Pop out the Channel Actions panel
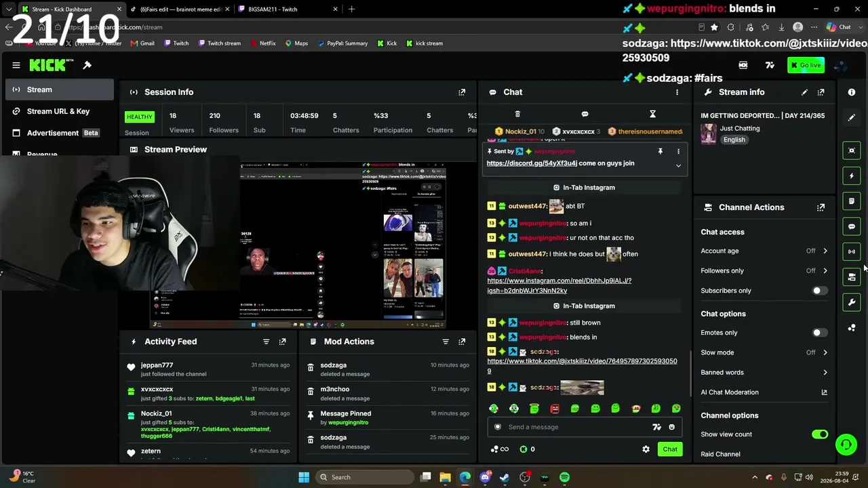This screenshot has width=868, height=488. click(821, 207)
